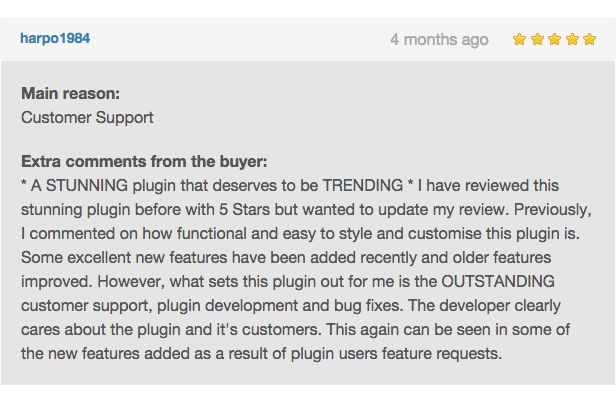Click '5 Stars' text in the review body

244,209
